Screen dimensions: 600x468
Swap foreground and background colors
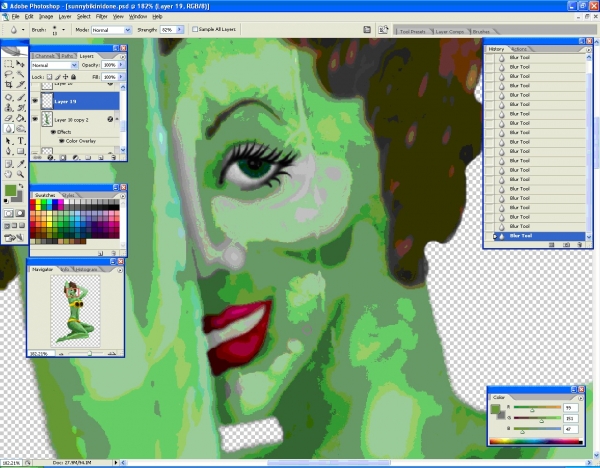coord(21,186)
